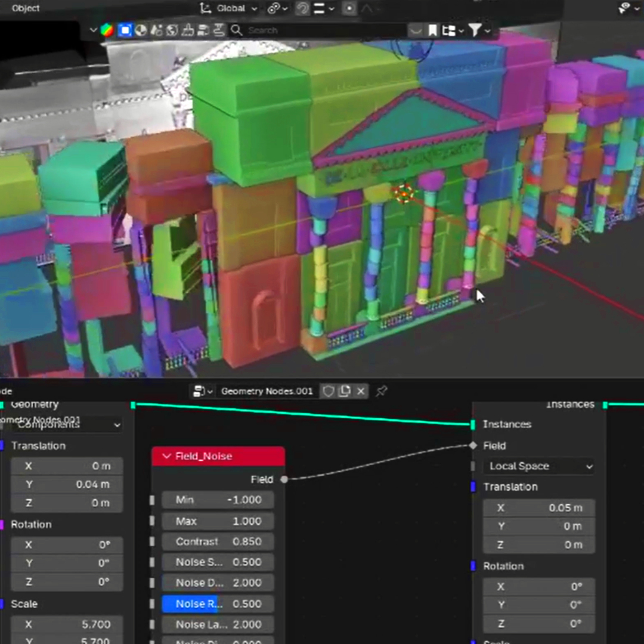Select the blue square icon in toolbar

tap(125, 30)
